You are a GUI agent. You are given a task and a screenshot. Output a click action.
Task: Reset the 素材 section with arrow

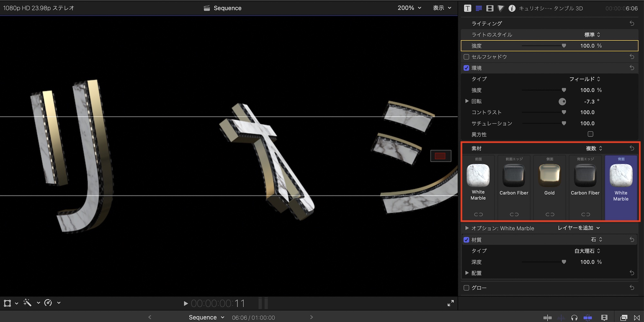click(x=632, y=148)
